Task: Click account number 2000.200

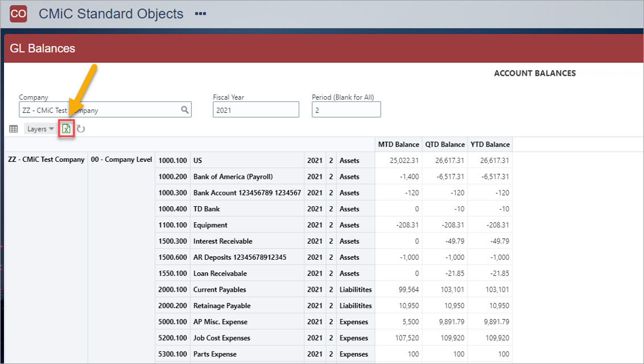Action: (172, 305)
